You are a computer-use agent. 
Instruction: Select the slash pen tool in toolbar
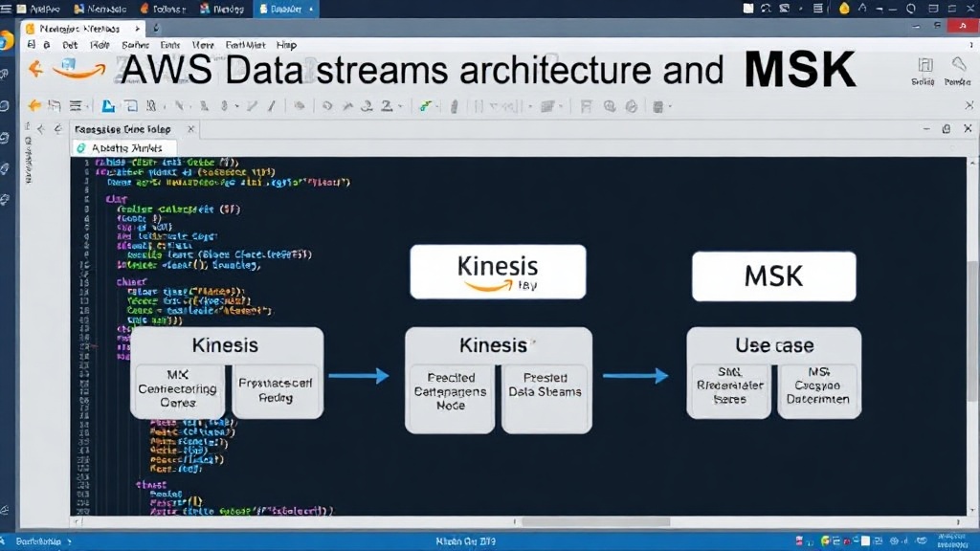coord(272,106)
